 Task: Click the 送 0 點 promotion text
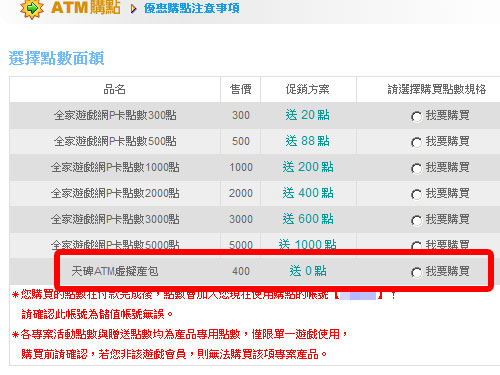[x=308, y=271]
